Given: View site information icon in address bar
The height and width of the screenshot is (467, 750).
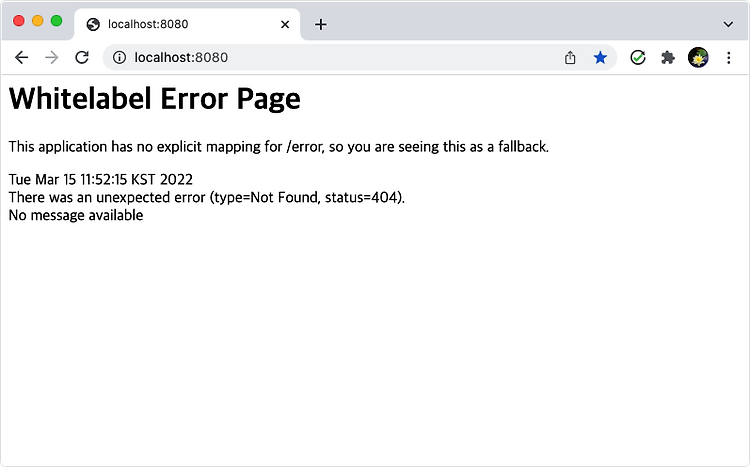Looking at the screenshot, I should click(x=119, y=57).
